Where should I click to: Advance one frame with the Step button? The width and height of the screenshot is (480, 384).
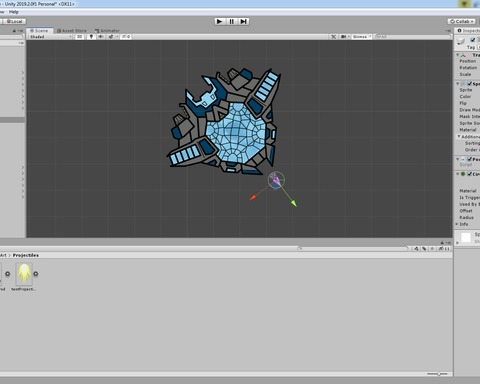[243, 21]
